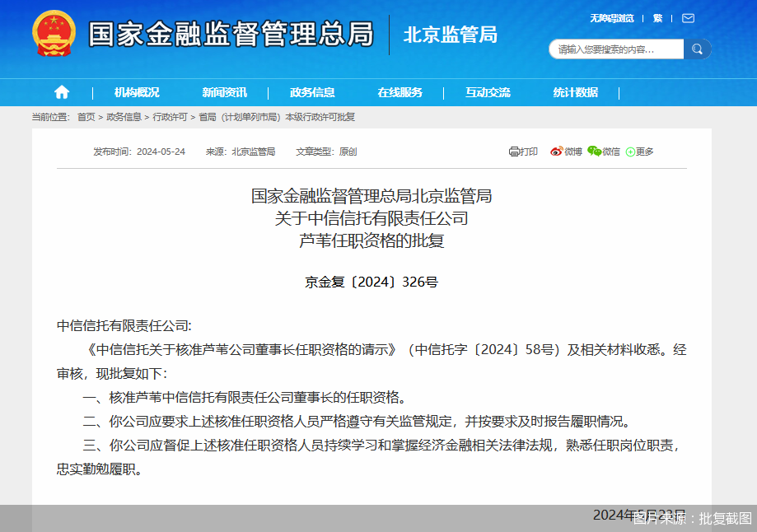Screen dimensions: 757x532
Task: Click the 微博 share label
Action: tap(573, 152)
